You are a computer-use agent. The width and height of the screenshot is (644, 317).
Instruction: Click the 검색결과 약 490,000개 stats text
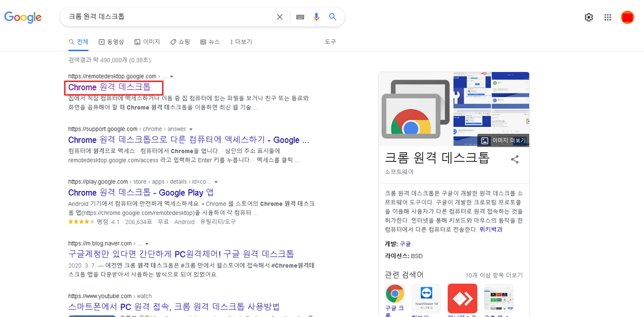click(x=109, y=60)
